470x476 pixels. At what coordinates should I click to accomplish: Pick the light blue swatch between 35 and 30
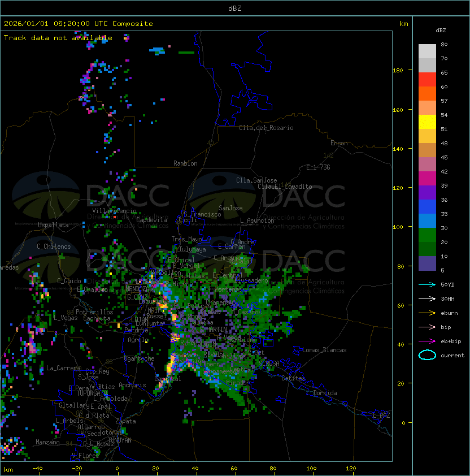click(427, 220)
